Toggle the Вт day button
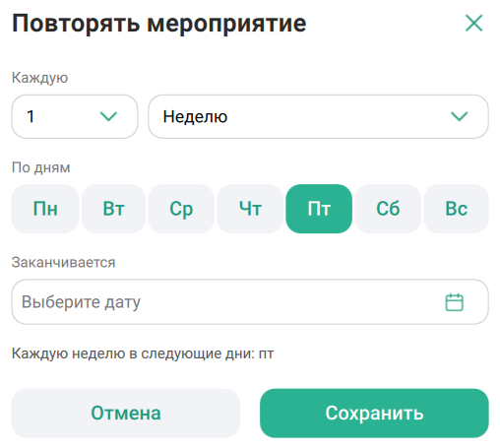500x448 pixels. pos(113,209)
